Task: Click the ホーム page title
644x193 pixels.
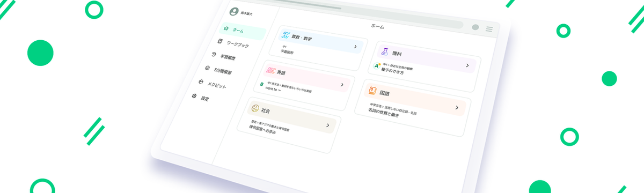Action: (x=378, y=26)
